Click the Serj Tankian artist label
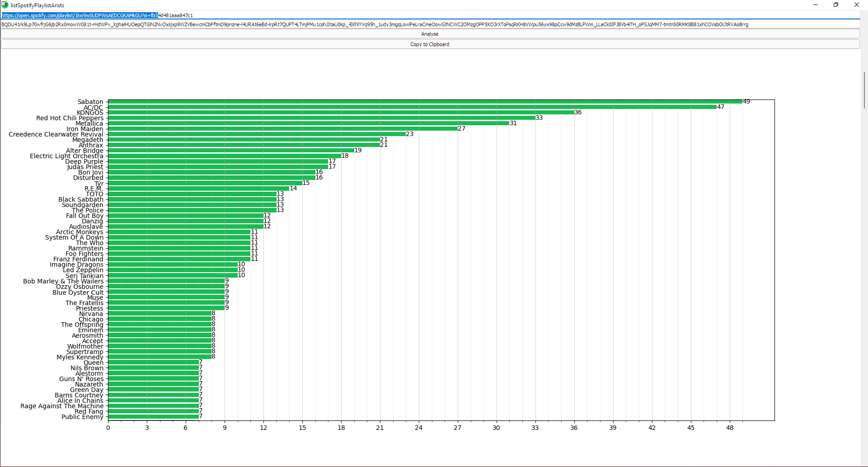868x467 pixels. 84,276
